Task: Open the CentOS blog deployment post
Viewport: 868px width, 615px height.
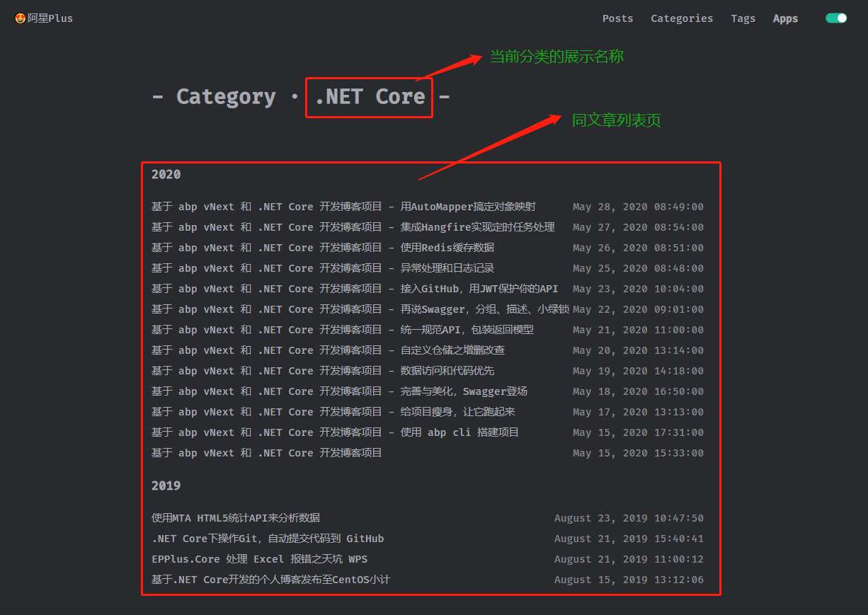Action: click(270, 580)
